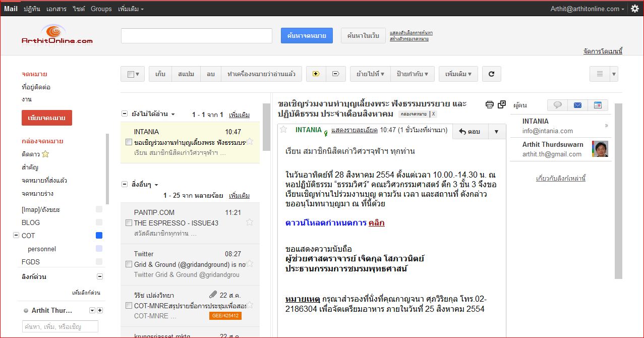644x338 pixels.
Task: Switch to the Groups menu item
Action: [101, 8]
